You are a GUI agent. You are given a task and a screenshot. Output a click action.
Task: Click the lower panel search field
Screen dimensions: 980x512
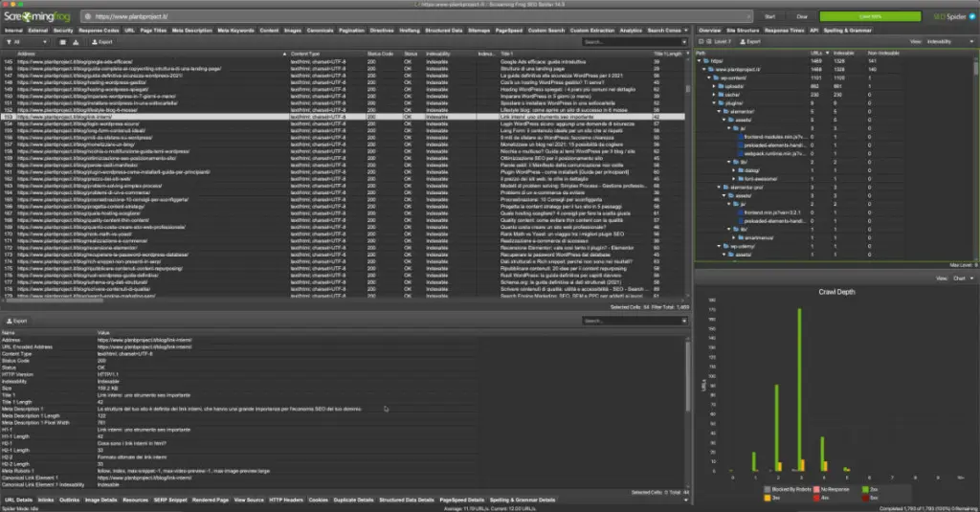coord(631,321)
